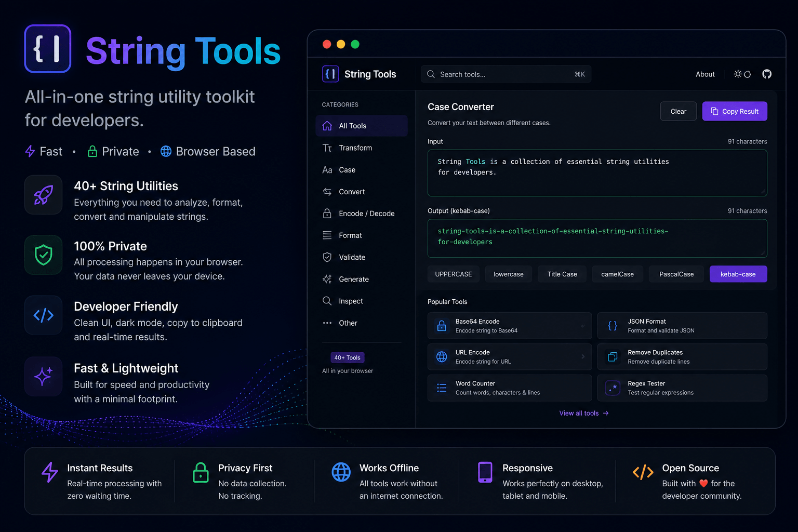This screenshot has width=798, height=532.
Task: Click the Responsive phone icon
Action: (485, 472)
